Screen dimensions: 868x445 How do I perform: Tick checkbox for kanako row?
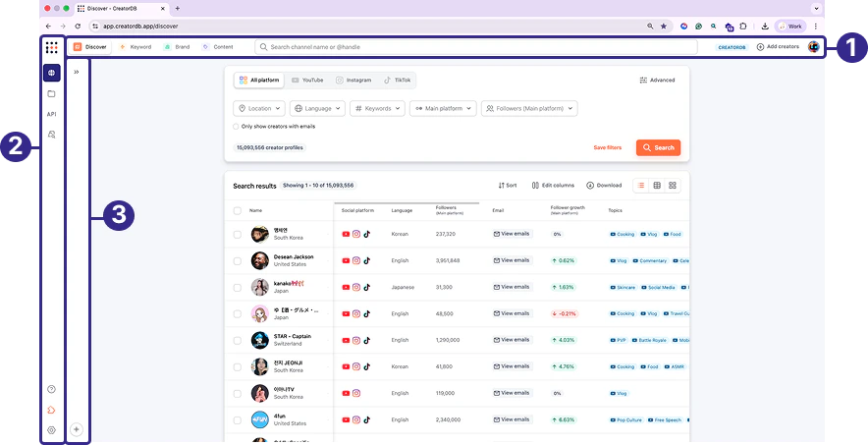point(238,287)
